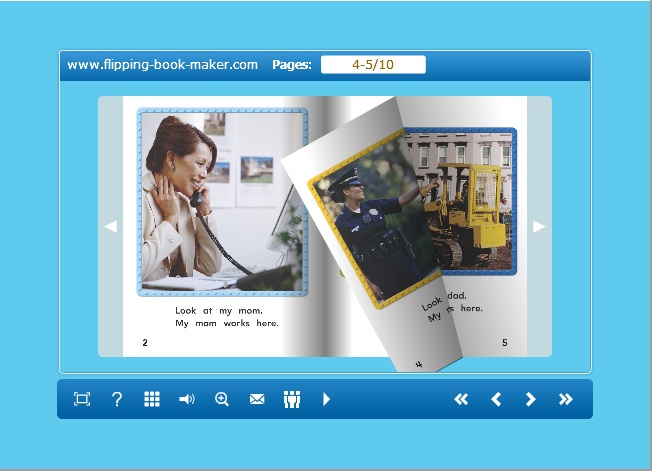Screen dimensions: 652x471
Task: Flip forward using right side white arrow
Action: tap(539, 227)
